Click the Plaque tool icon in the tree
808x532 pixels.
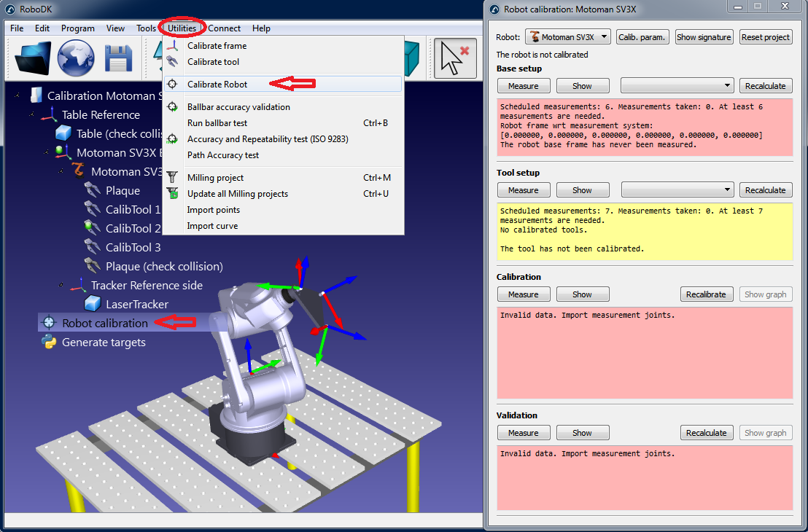coord(93,190)
